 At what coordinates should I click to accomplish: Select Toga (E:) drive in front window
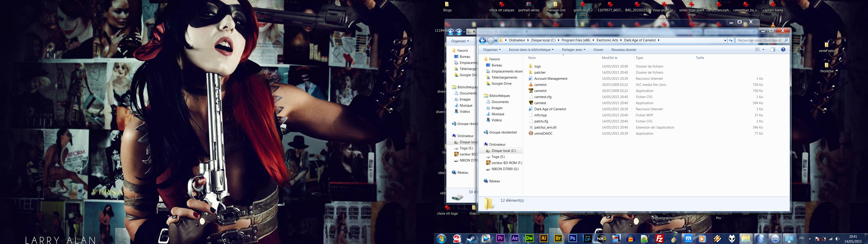click(498, 157)
